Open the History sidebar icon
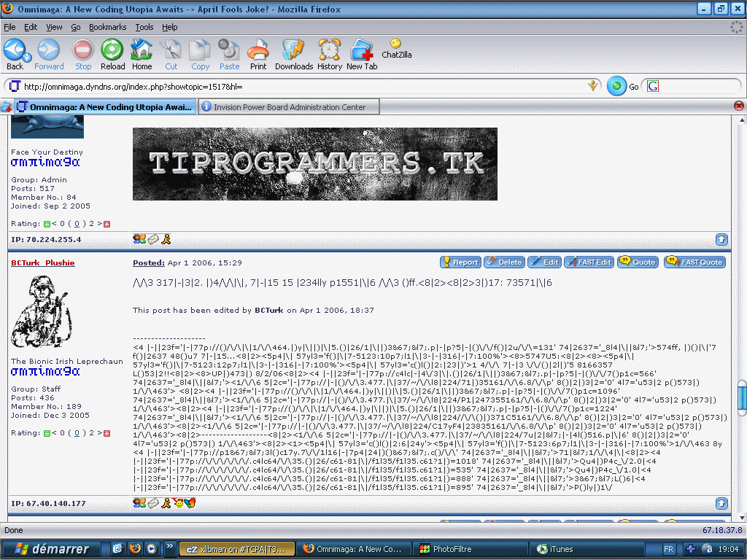This screenshot has width=747, height=560. 329,54
